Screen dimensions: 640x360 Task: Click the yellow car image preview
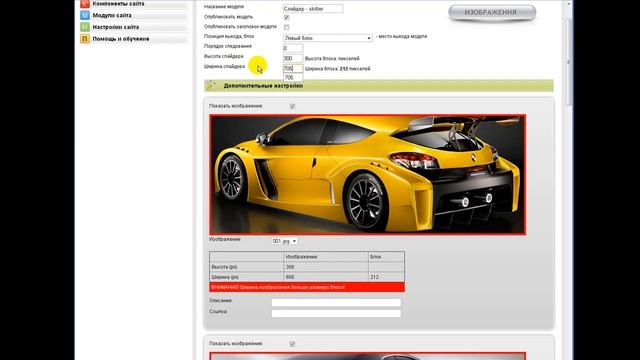click(367, 175)
